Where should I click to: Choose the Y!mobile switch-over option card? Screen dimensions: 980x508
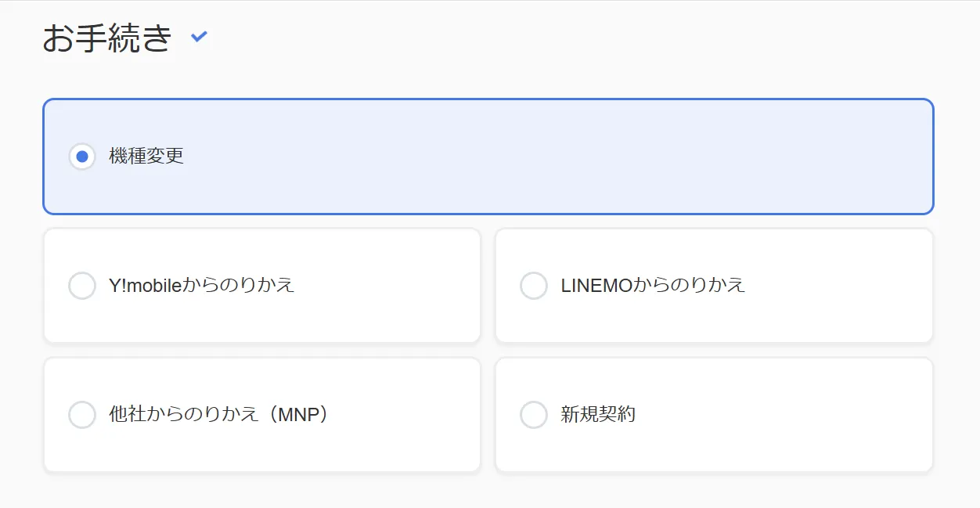tap(262, 286)
